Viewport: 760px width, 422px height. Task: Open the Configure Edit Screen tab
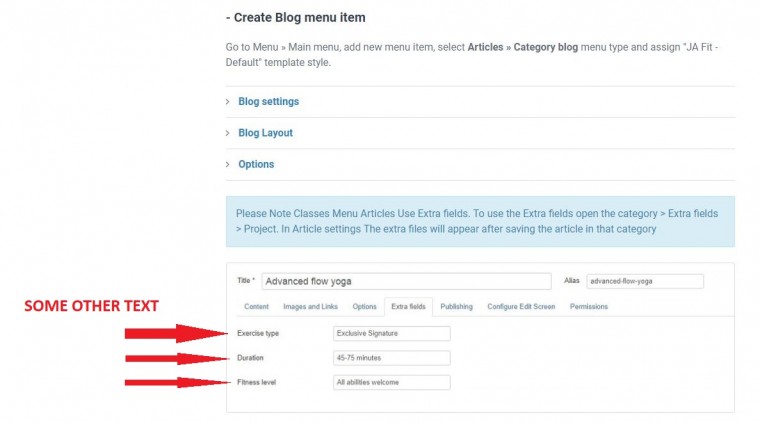coord(521,306)
